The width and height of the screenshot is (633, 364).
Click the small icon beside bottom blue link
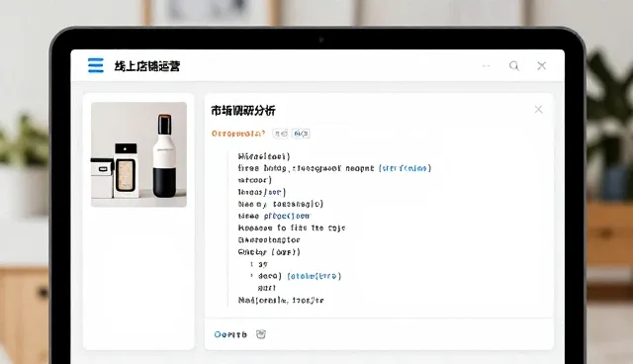point(261,334)
